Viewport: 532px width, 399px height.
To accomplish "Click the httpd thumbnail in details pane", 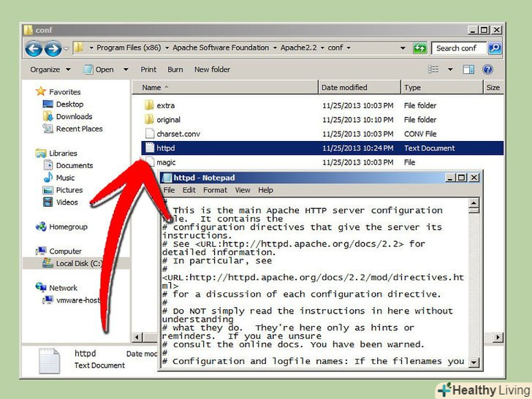I will (x=49, y=361).
